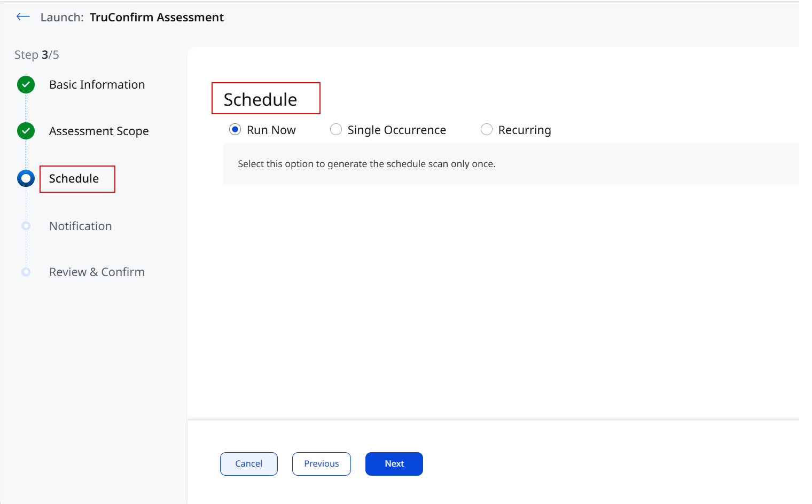Click the green checkmark for Assessment Scope
812x504 pixels.
[26, 131]
